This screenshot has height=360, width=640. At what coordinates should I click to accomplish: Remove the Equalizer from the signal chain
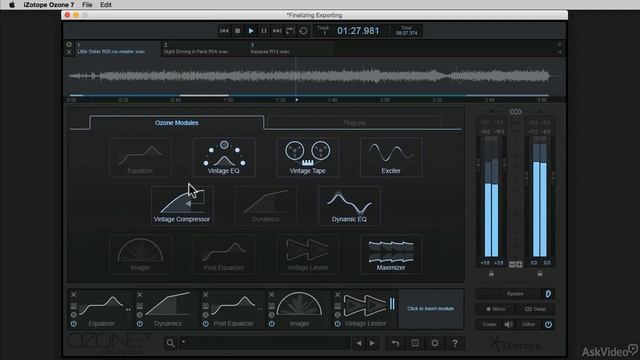pyautogui.click(x=74, y=295)
